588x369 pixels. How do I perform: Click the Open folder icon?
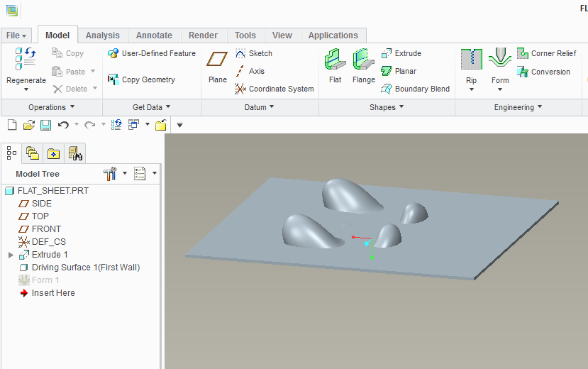tap(29, 125)
